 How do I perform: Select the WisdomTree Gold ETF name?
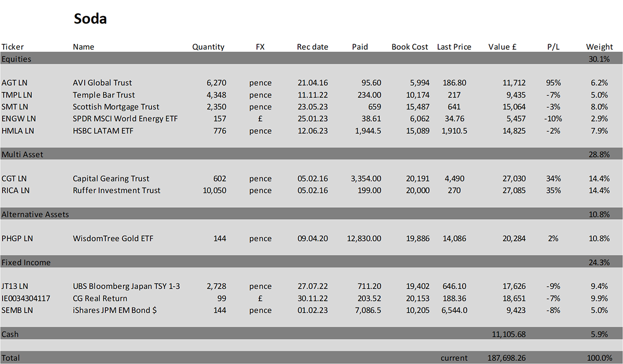click(x=113, y=238)
